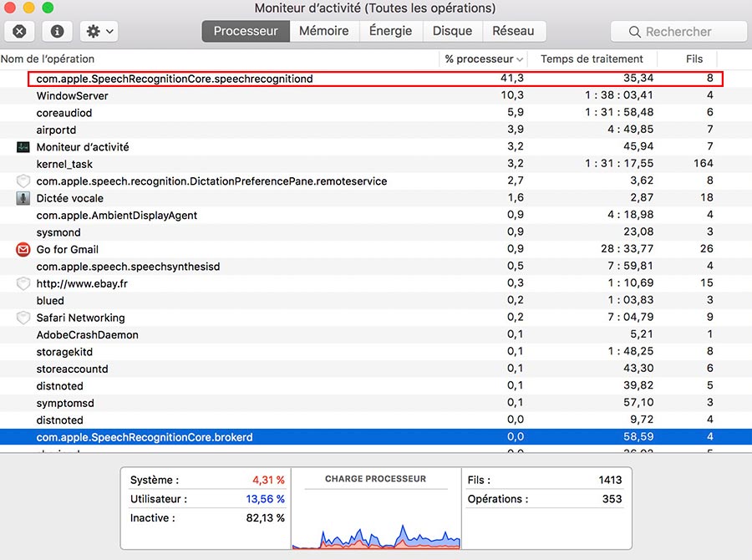Click the stop process (X) toolbar icon
This screenshot has height=560, width=752.
19,32
